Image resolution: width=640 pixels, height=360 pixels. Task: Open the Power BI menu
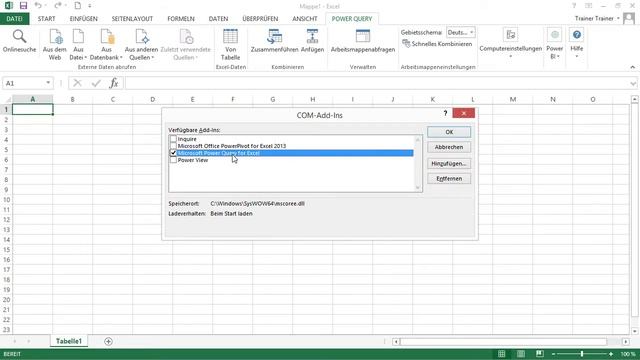click(x=555, y=44)
